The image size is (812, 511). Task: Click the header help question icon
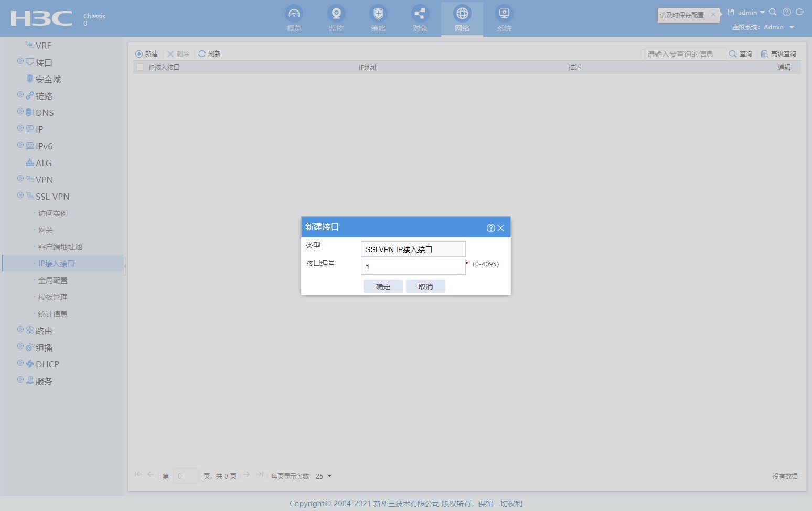click(x=786, y=12)
